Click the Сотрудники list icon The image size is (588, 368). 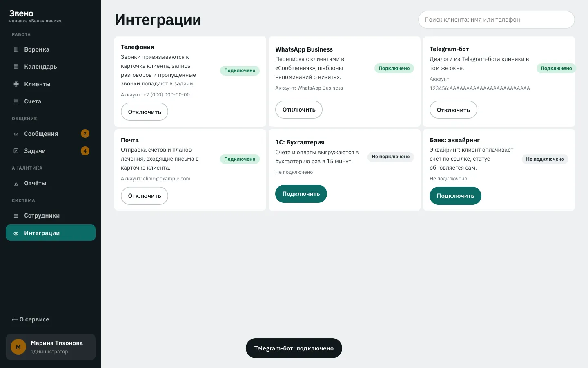coord(16,216)
